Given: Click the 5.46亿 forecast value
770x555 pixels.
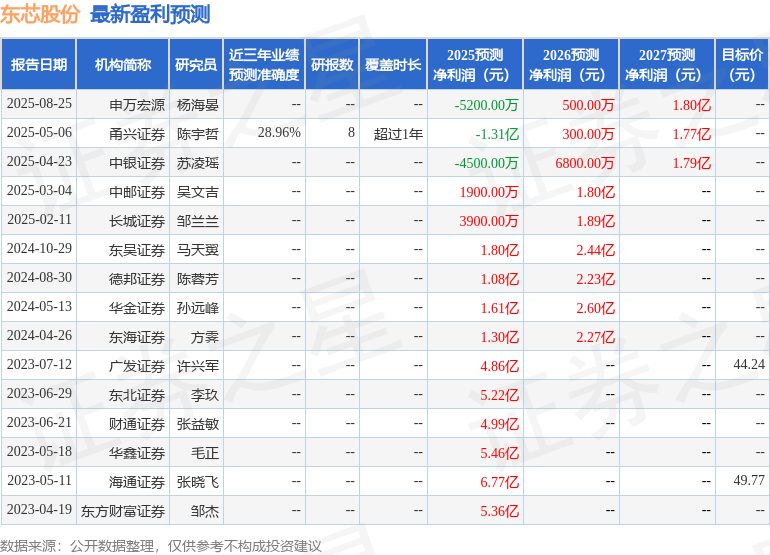Looking at the screenshot, I should coord(499,452).
